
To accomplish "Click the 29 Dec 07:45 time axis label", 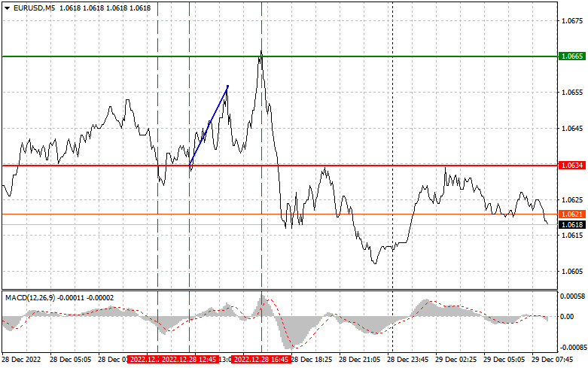I will [553, 360].
